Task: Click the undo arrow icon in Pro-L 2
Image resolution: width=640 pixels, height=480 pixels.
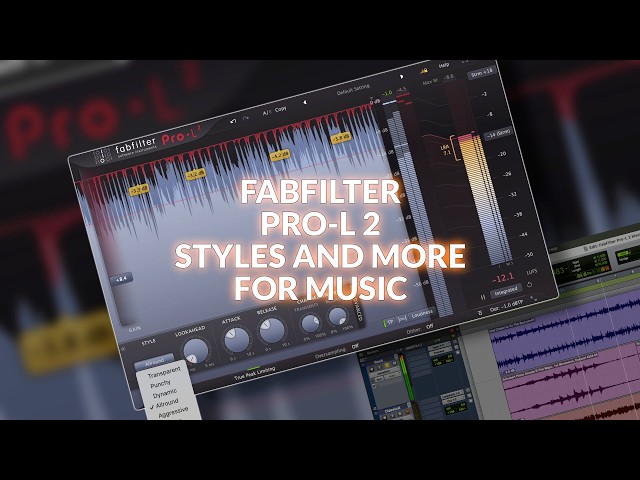Action: pos(233,122)
